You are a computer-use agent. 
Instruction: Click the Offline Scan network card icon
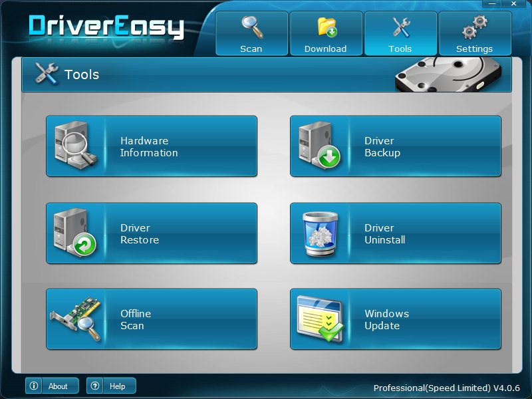pyautogui.click(x=76, y=319)
